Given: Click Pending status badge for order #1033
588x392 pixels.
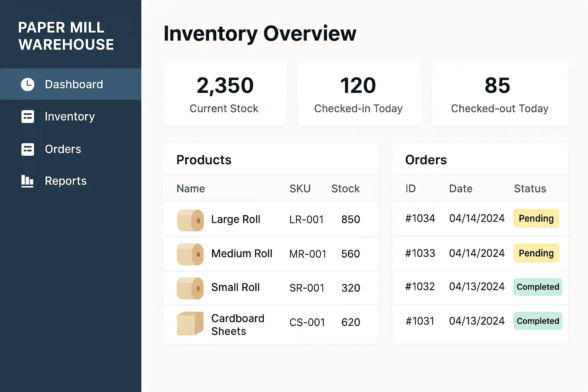Looking at the screenshot, I should coord(536,253).
